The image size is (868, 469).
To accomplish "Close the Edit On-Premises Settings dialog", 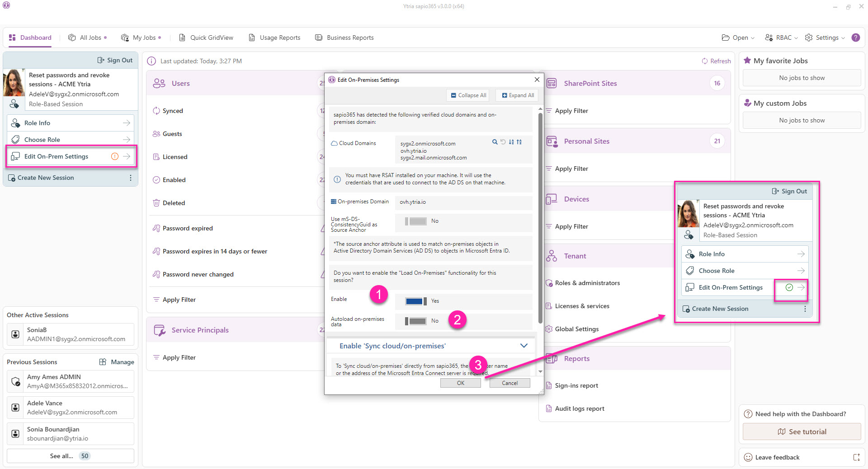I will [537, 80].
